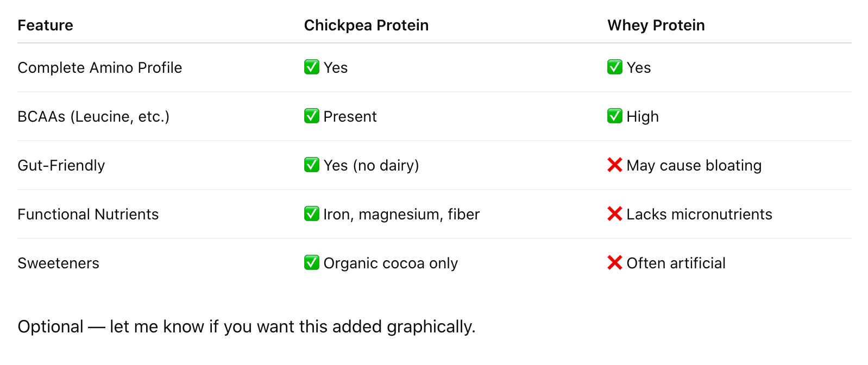
Task: Click the 'Feature' column header
Action: pos(45,25)
